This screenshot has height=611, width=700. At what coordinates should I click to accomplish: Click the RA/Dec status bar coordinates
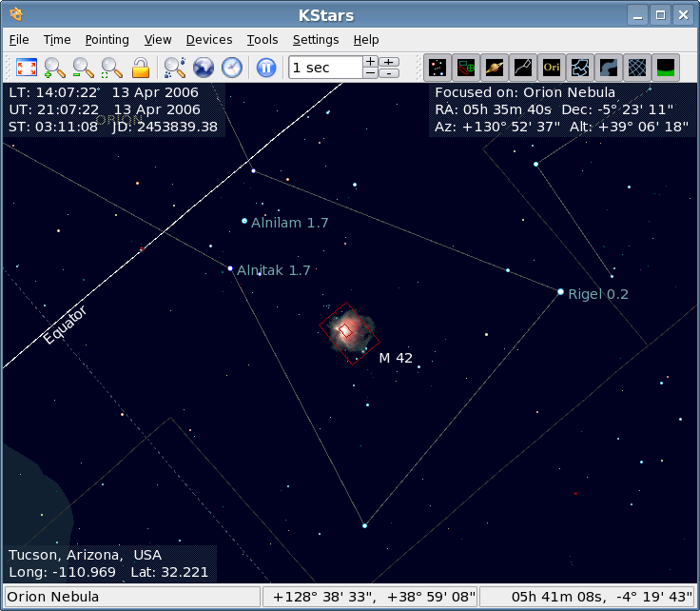587,597
